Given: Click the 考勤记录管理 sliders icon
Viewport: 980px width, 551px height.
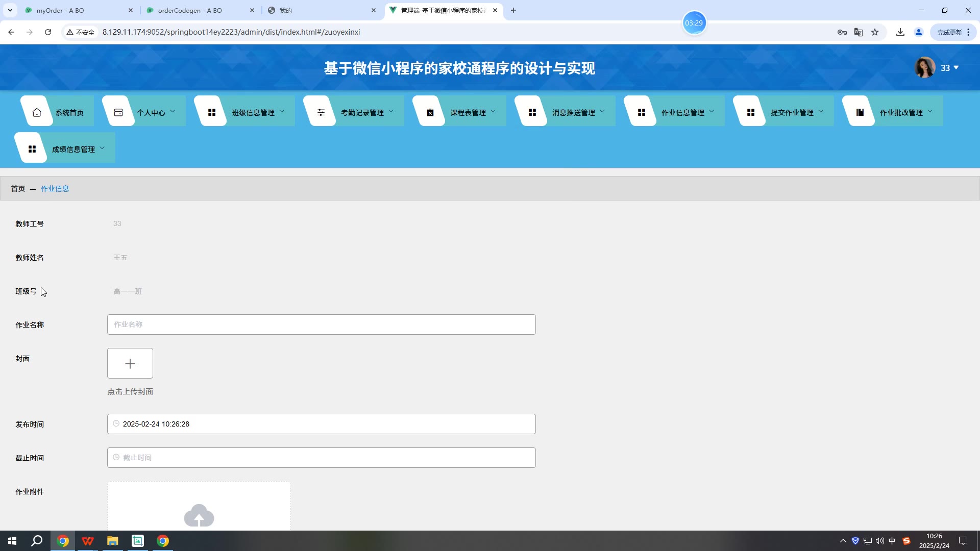Looking at the screenshot, I should coord(321,112).
